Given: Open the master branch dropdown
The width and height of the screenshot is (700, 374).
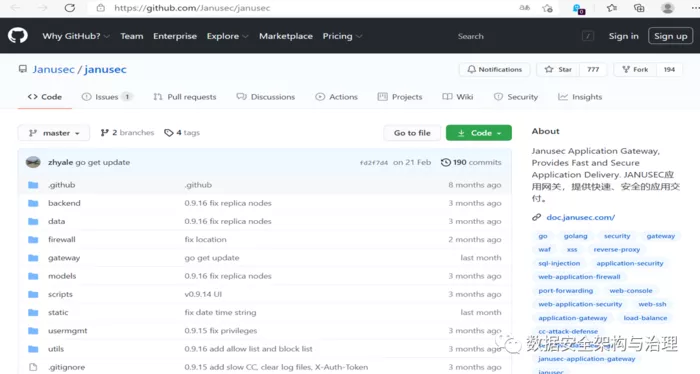Looking at the screenshot, I should pyautogui.click(x=54, y=133).
